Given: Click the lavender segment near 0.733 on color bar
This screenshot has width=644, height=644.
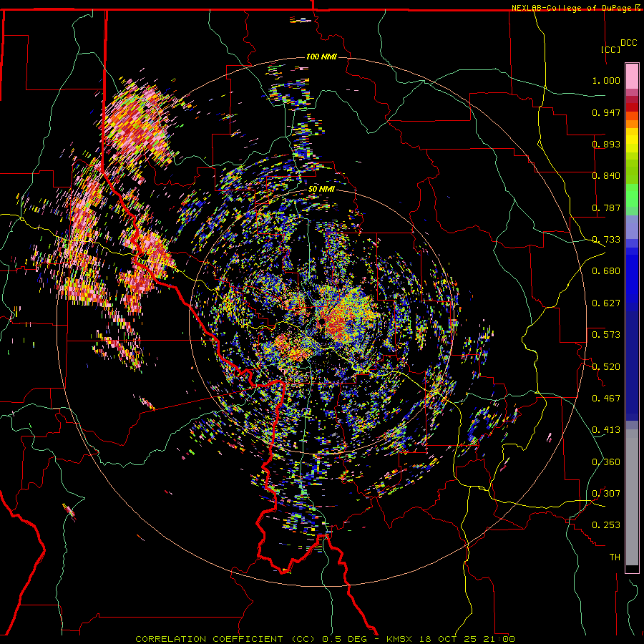Looking at the screenshot, I should point(632,227).
